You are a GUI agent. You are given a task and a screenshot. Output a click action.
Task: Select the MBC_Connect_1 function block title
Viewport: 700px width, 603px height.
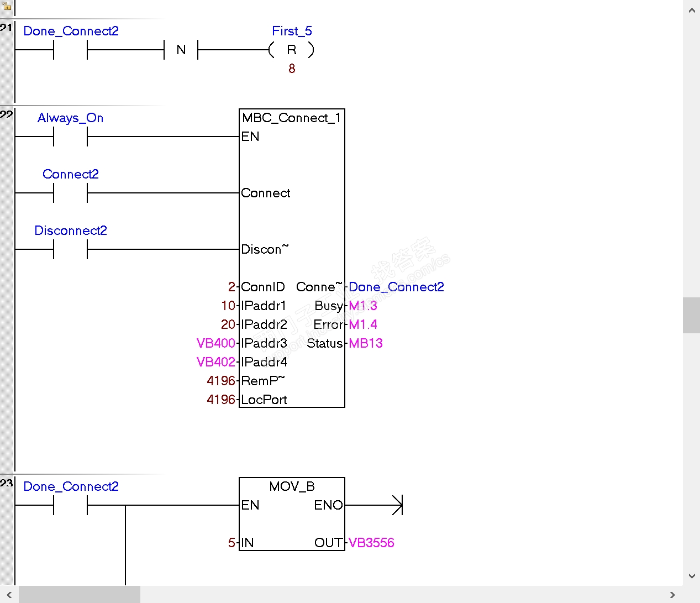click(292, 118)
